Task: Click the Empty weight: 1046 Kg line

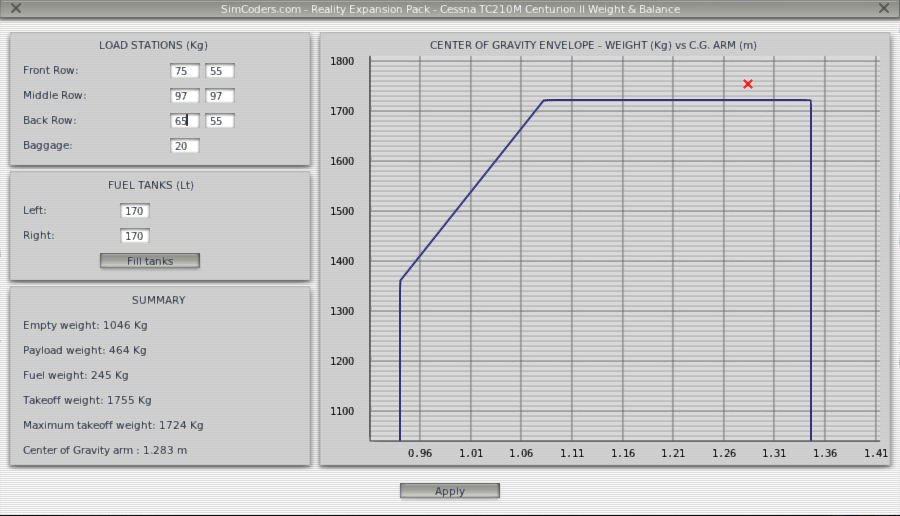Action: tap(85, 325)
